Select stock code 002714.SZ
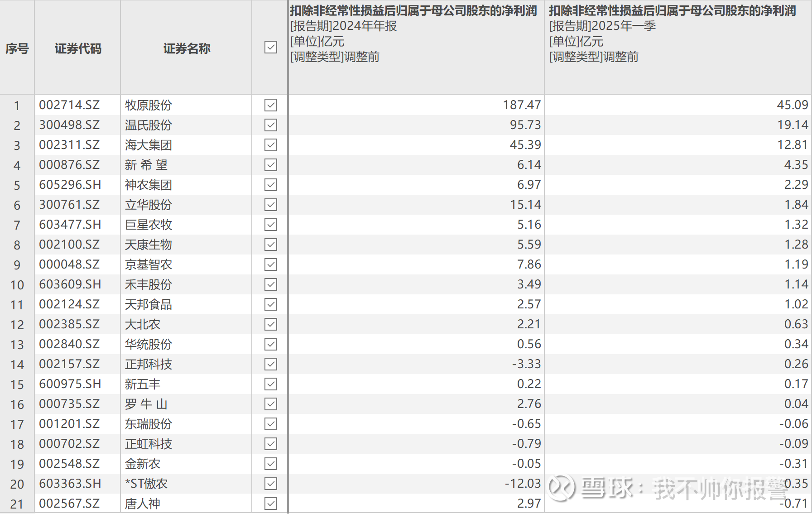812x514 pixels. 69,105
